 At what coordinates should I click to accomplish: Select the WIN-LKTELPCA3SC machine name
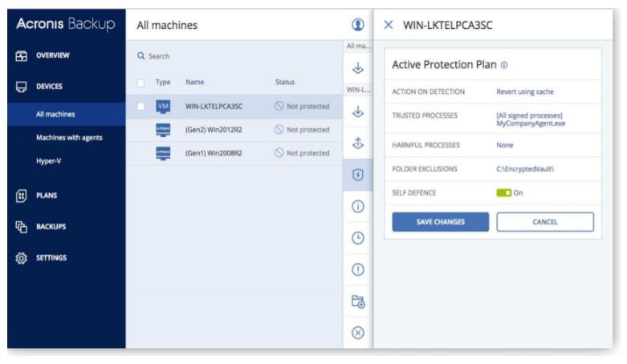click(214, 107)
